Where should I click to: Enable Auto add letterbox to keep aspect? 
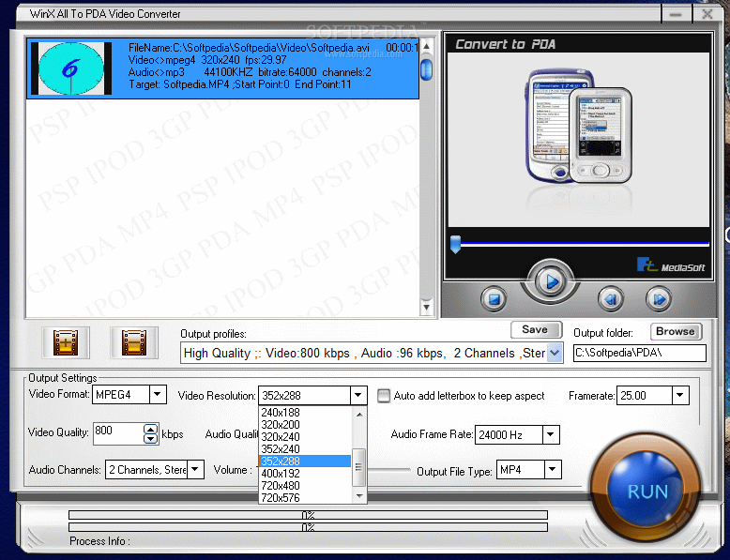384,396
